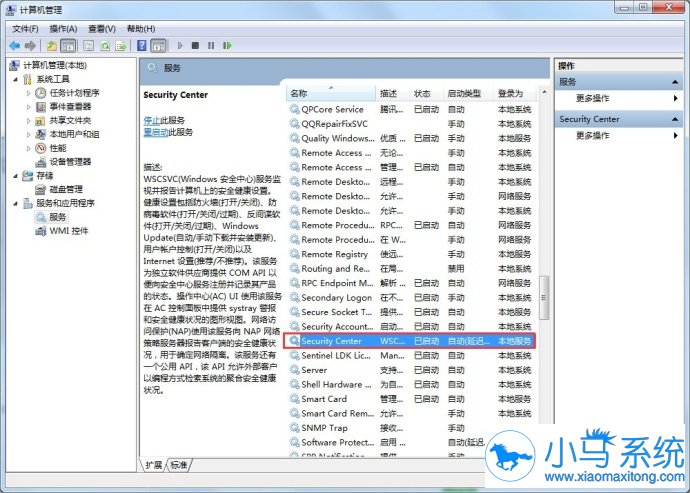Expand the 事件查看器 node arrow

(x=29, y=107)
